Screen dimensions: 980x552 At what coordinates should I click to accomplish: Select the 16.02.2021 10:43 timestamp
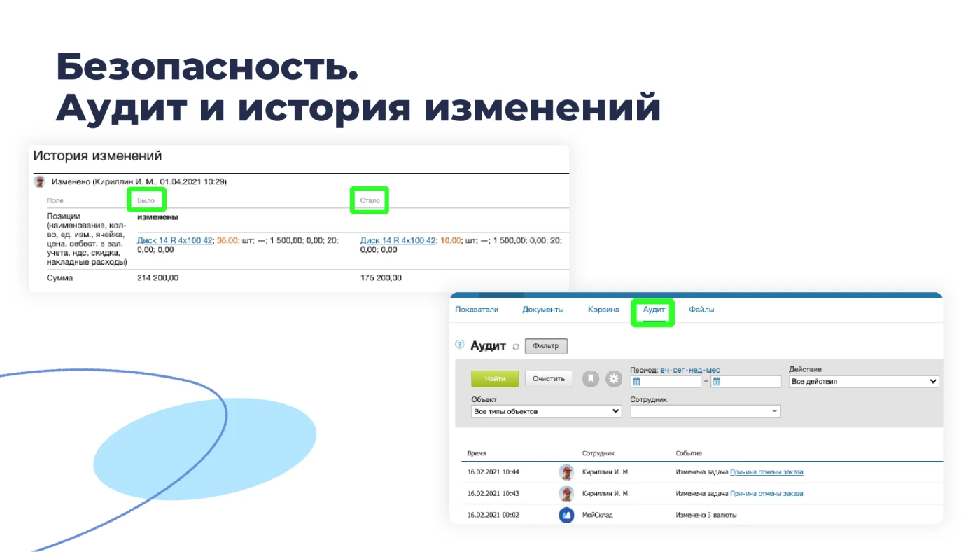[493, 494]
